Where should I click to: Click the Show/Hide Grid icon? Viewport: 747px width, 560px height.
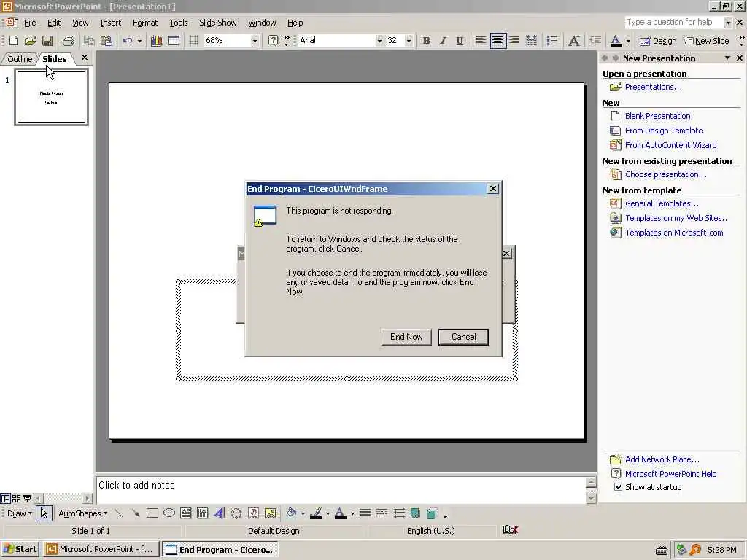pyautogui.click(x=194, y=41)
